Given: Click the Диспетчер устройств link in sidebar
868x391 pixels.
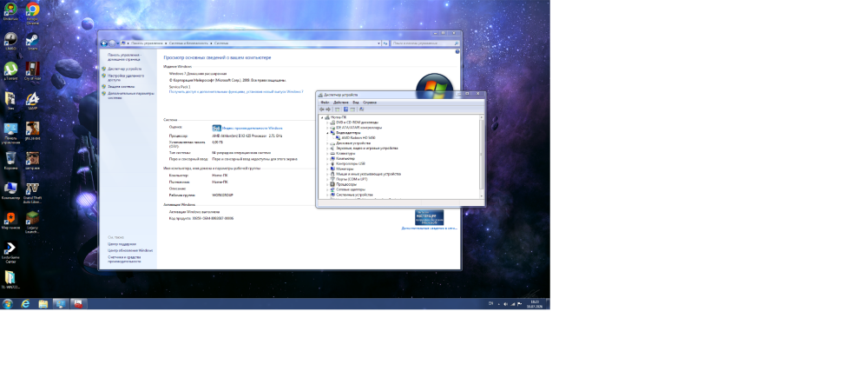Looking at the screenshot, I should click(x=124, y=69).
